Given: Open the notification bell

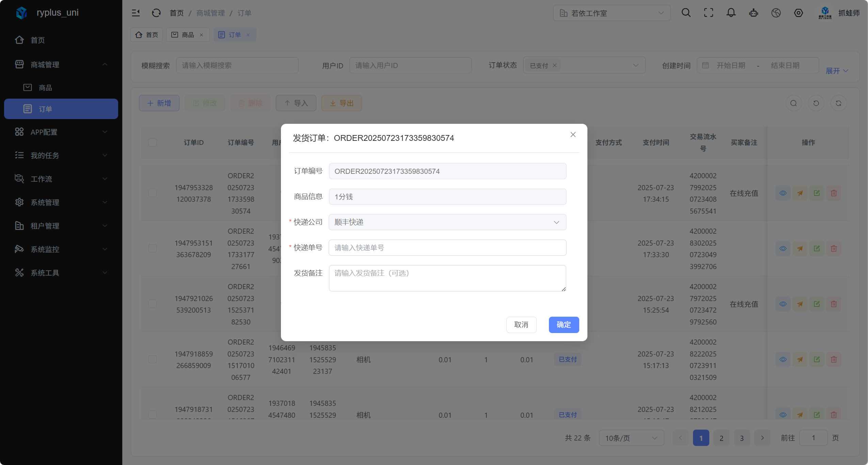Looking at the screenshot, I should point(731,13).
